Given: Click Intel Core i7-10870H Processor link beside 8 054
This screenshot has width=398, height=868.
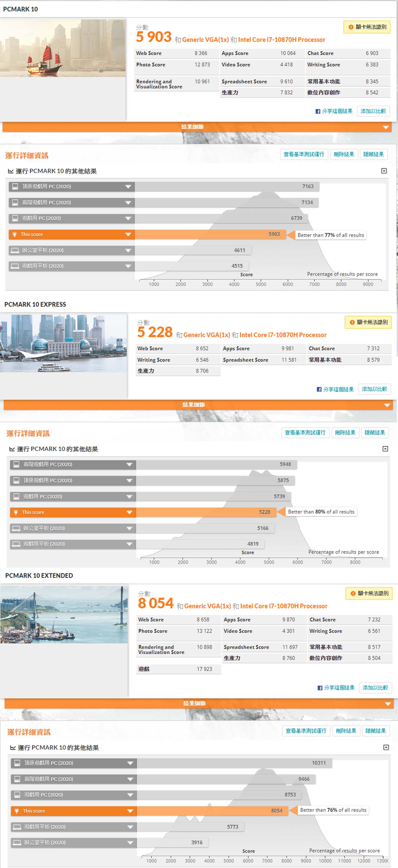Looking at the screenshot, I should pyautogui.click(x=284, y=606).
